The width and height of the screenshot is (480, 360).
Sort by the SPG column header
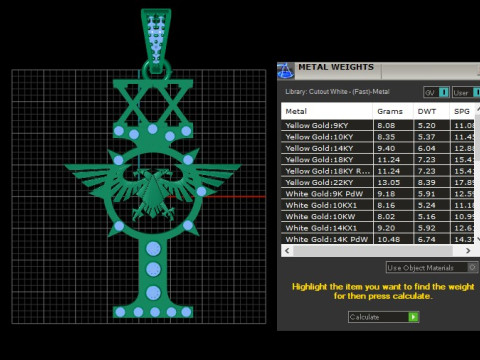[x=462, y=111]
